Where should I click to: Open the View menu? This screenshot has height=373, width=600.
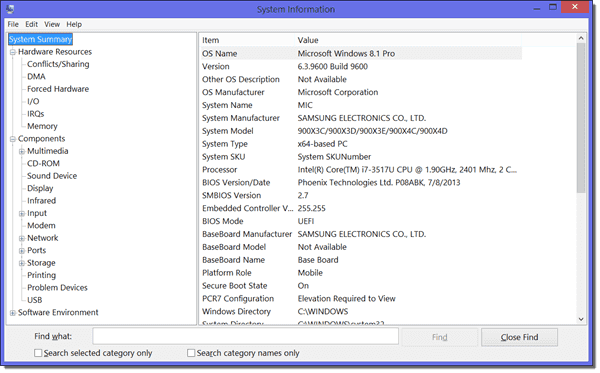click(52, 24)
